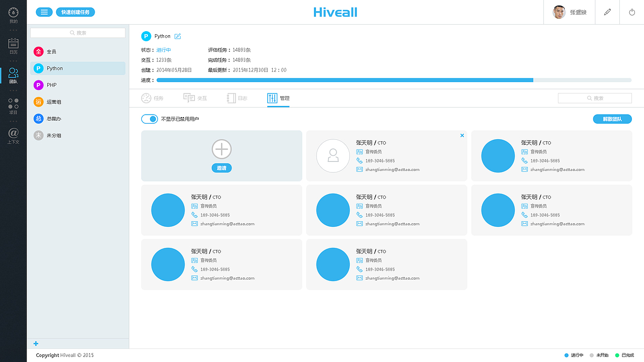The width and height of the screenshot is (644, 362).
Task: Select the 总裁办 team
Action: coord(78,119)
